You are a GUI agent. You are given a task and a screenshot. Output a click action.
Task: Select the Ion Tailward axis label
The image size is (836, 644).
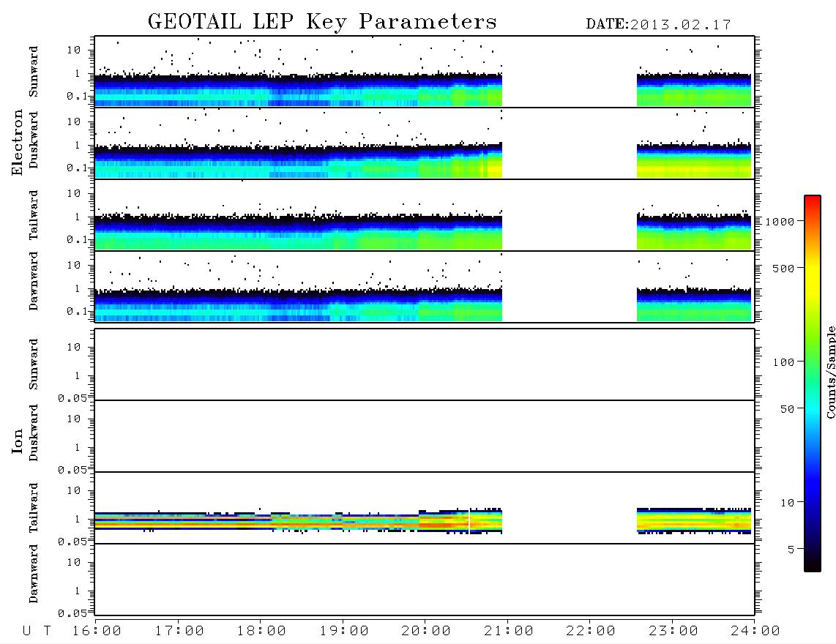click(x=34, y=508)
